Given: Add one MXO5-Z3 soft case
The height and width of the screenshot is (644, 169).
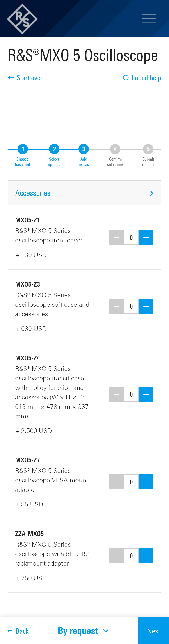Looking at the screenshot, I should (146, 306).
